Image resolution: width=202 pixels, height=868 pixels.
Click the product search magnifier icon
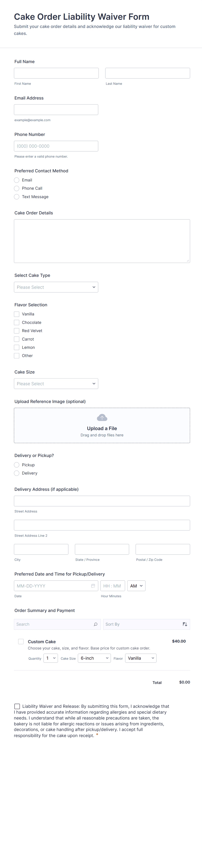click(96, 624)
